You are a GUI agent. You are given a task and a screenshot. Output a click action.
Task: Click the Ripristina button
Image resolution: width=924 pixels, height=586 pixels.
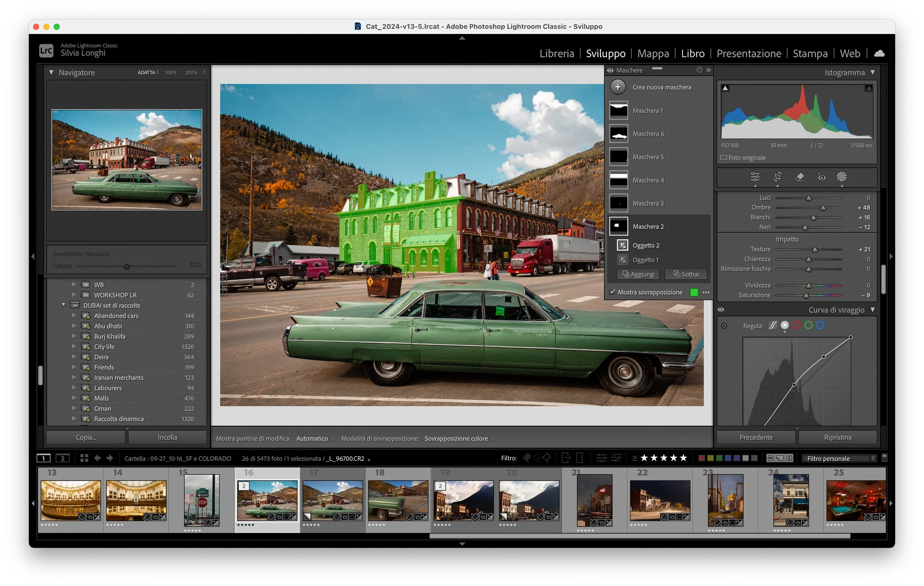pyautogui.click(x=837, y=437)
